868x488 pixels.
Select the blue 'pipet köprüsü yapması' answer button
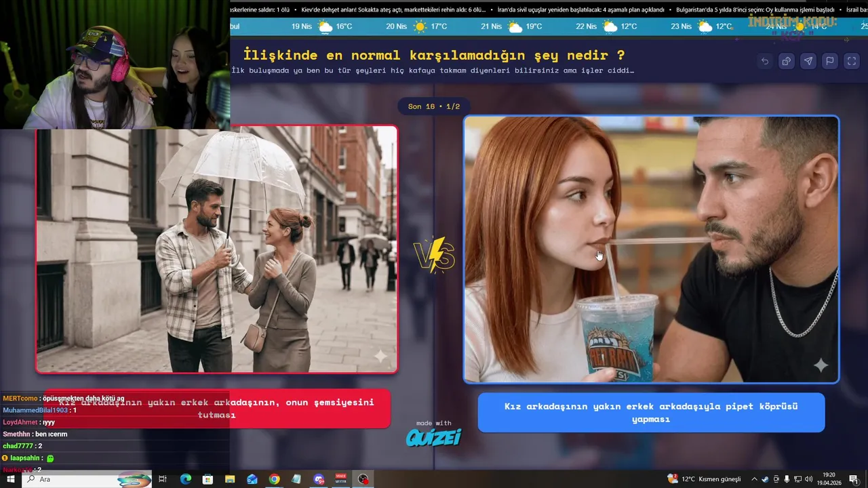pos(651,412)
